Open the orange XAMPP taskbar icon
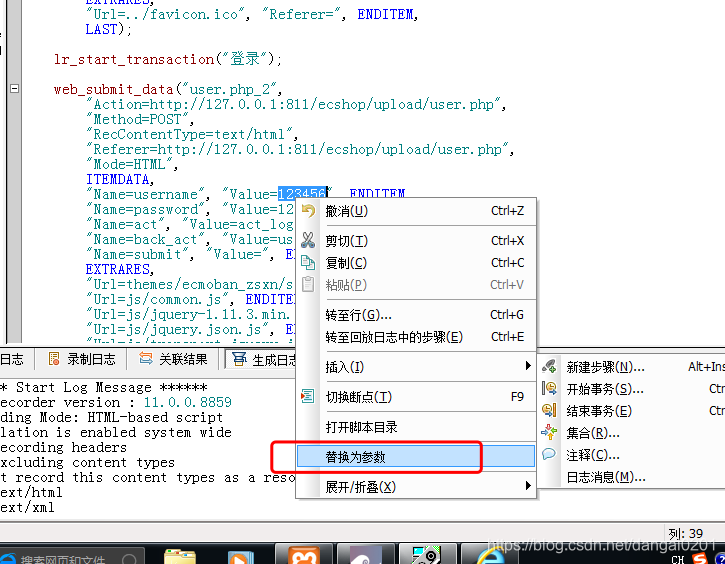This screenshot has height=564, width=725. click(304, 554)
